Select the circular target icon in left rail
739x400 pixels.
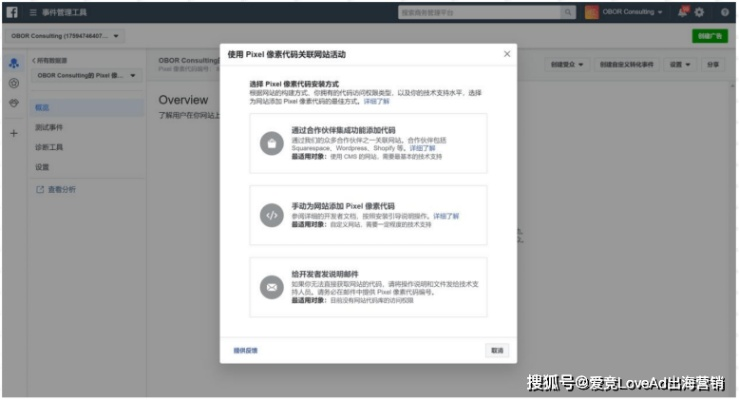(x=14, y=83)
